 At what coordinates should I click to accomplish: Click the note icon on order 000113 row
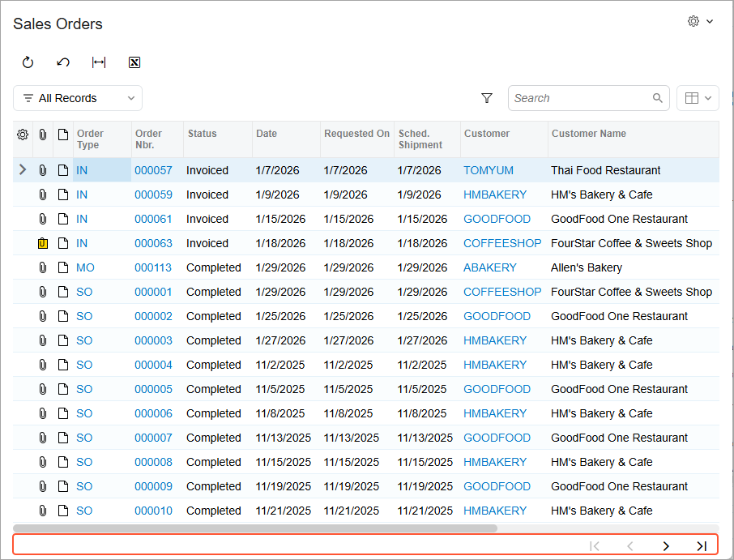coord(63,267)
